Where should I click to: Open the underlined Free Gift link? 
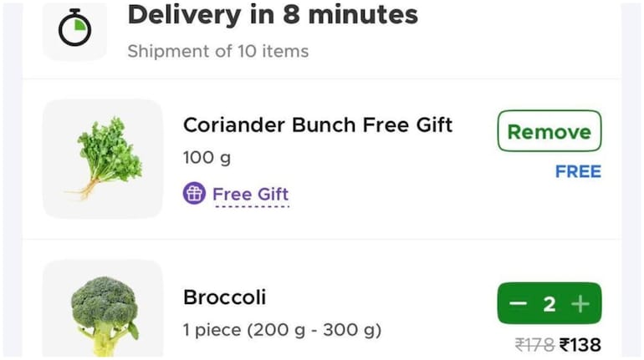click(250, 195)
